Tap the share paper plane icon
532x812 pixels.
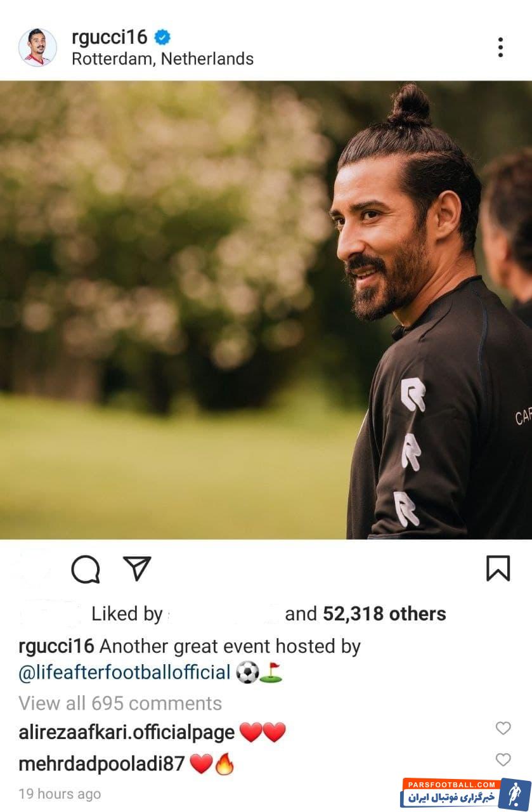click(136, 568)
